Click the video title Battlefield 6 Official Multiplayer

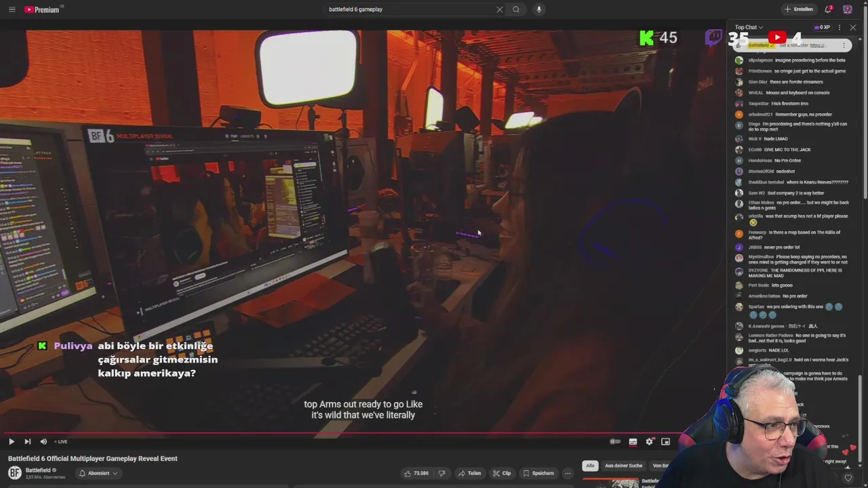(x=93, y=459)
